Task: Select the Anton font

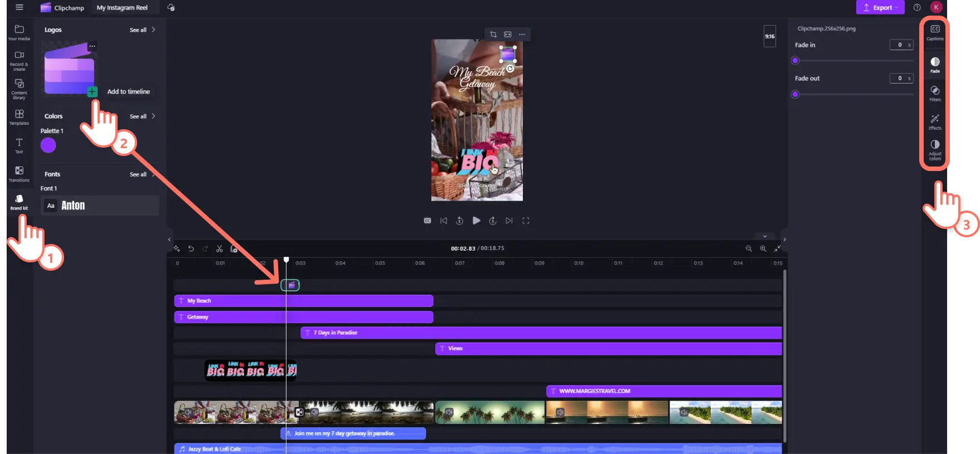Action: (x=100, y=206)
